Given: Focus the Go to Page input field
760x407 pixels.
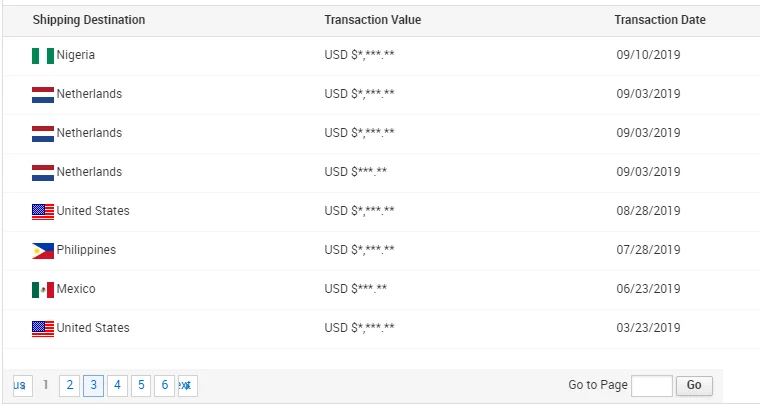Looking at the screenshot, I should (x=651, y=386).
